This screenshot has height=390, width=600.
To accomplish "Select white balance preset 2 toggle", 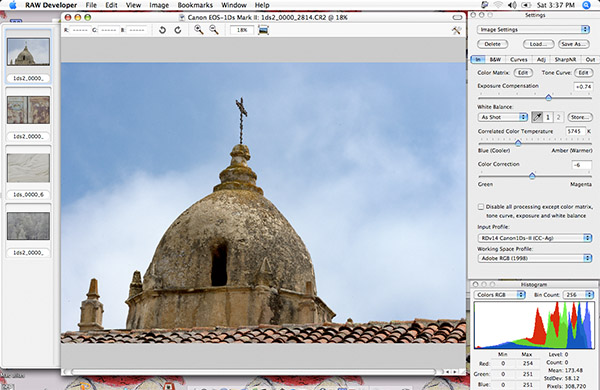I will pyautogui.click(x=558, y=117).
